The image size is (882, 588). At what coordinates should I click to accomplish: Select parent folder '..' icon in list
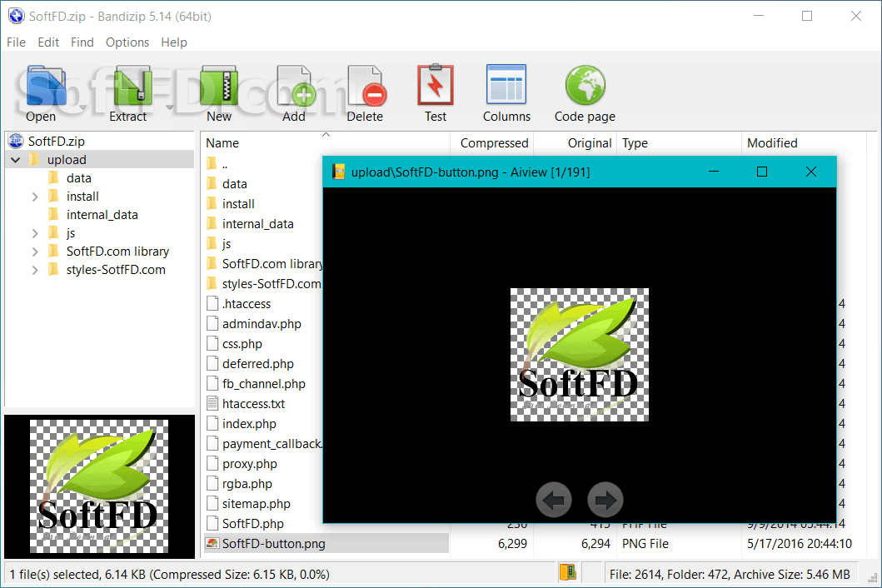pos(212,164)
